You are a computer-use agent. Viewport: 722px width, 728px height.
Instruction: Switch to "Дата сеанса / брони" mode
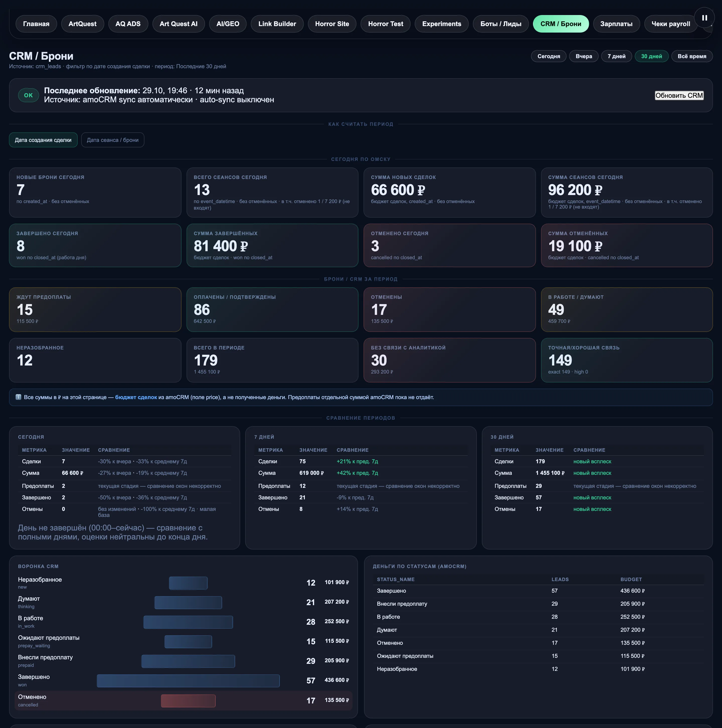pos(113,140)
